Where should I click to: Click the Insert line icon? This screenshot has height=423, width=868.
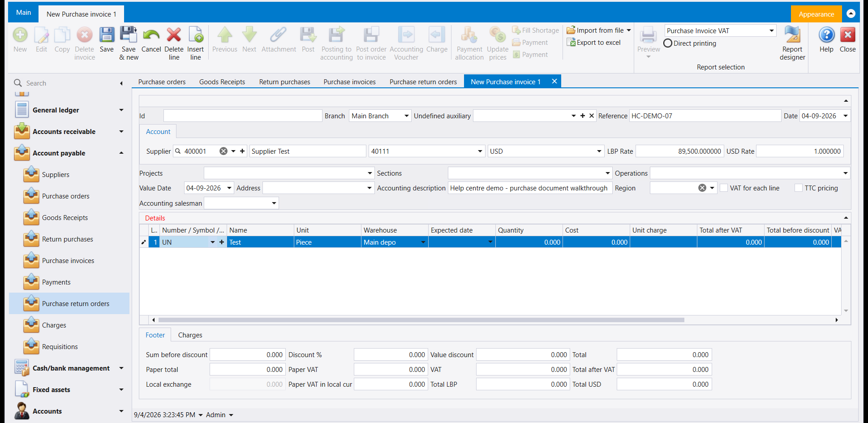coord(196,35)
